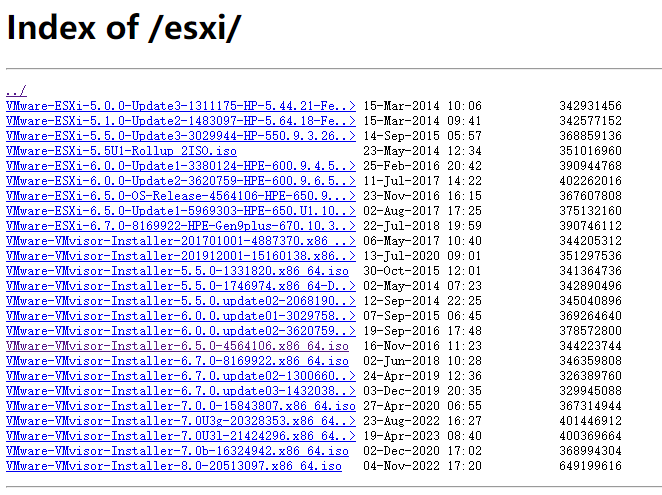Click the file size 351016960

[x=590, y=151]
